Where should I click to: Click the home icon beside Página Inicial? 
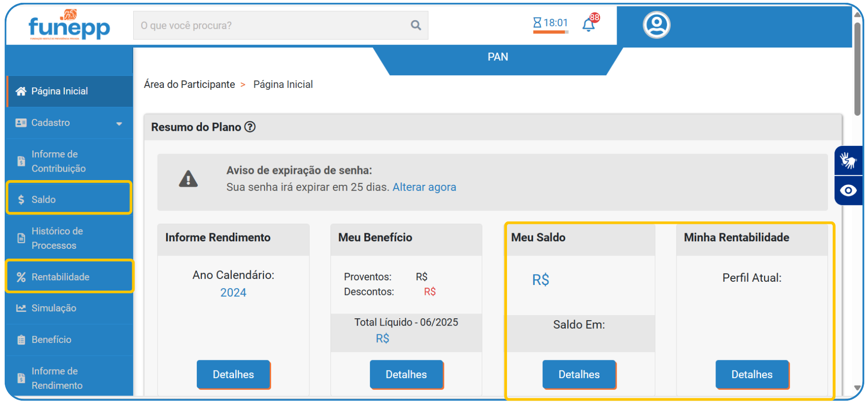click(x=21, y=91)
